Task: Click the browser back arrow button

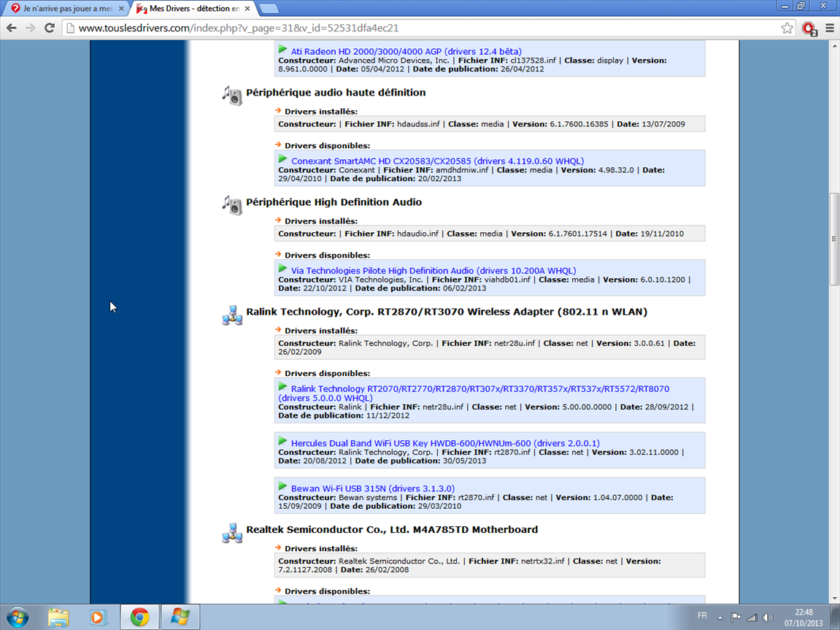Action: coord(12,28)
